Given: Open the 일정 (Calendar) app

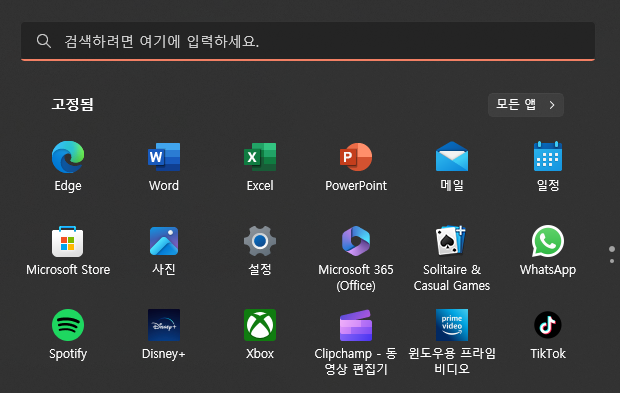Looking at the screenshot, I should point(548,157).
